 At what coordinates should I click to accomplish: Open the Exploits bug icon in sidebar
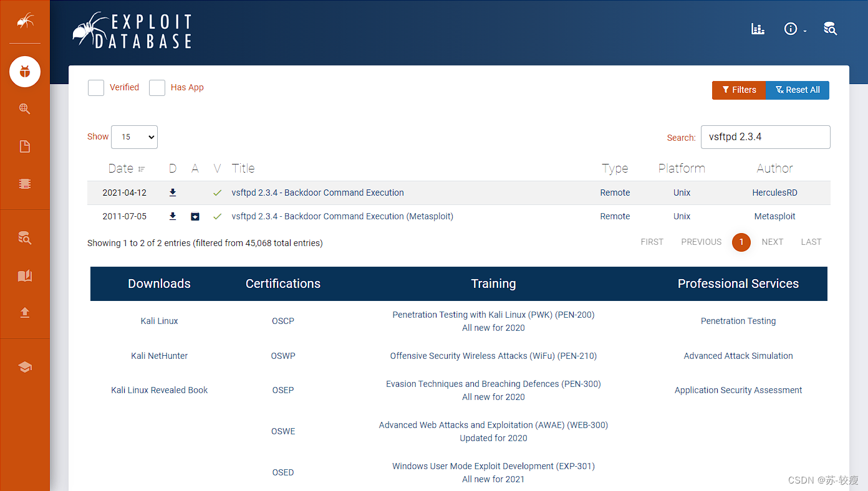click(x=25, y=72)
